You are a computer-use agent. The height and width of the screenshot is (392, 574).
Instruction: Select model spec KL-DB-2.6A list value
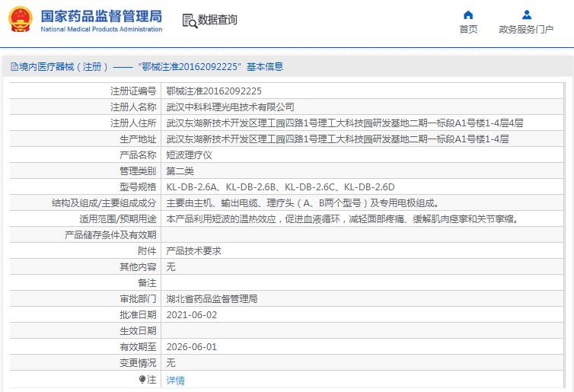click(x=280, y=187)
